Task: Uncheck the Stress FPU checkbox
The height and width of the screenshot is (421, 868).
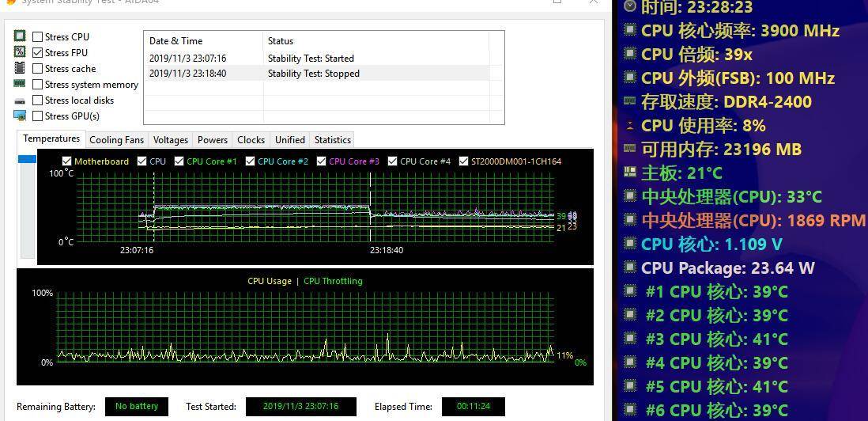Action: tap(38, 52)
